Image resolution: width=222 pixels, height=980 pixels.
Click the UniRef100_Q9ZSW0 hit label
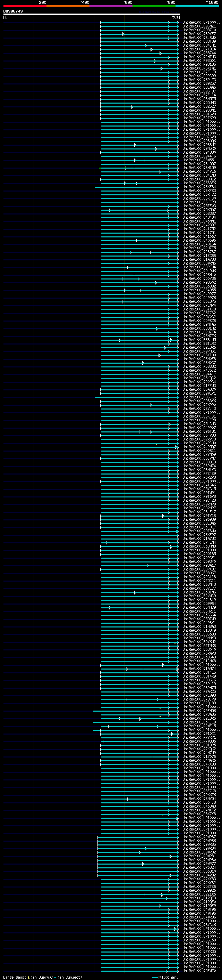point(199,532)
